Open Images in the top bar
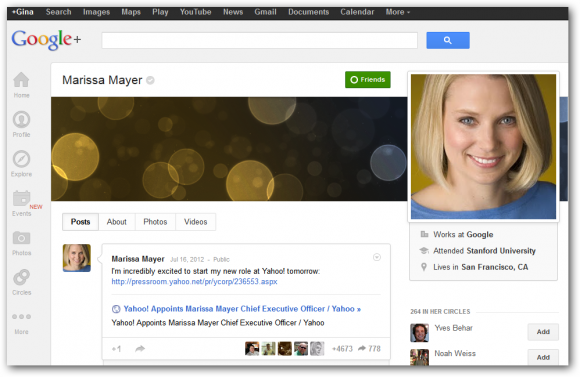This screenshot has width=580, height=377. [96, 12]
